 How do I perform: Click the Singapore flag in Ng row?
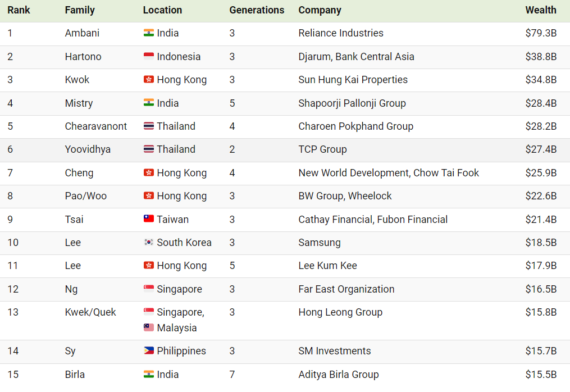point(149,289)
